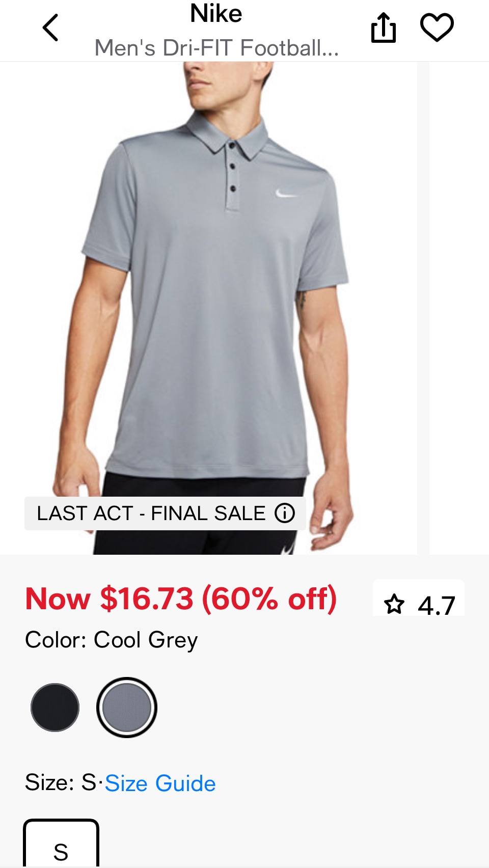View the next product image on right edge
This screenshot has width=489, height=868.
pos(459,308)
